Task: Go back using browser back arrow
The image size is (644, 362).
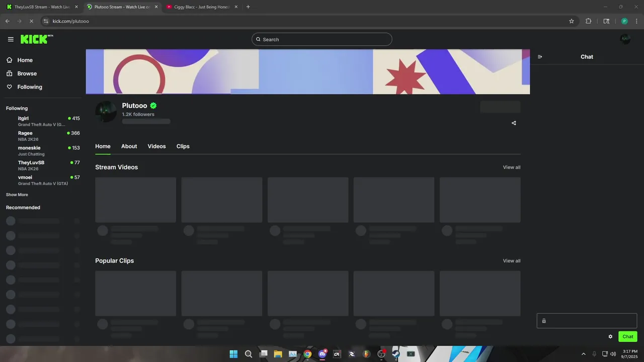Action: point(7,21)
